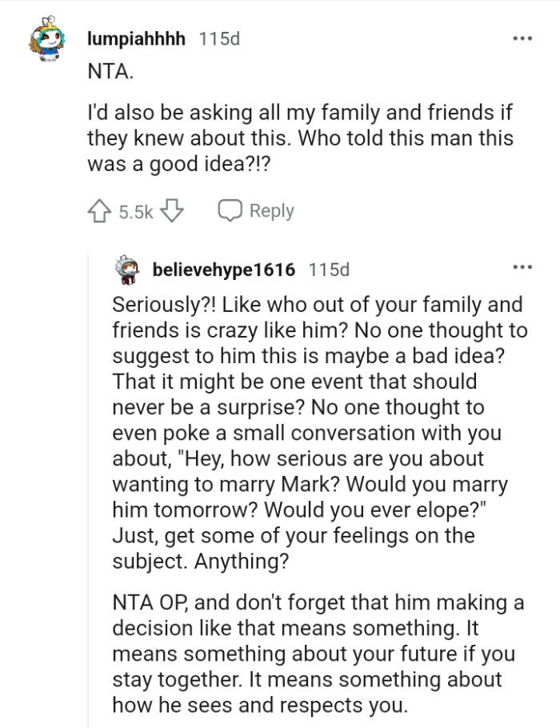Open the three-dot menu on lumpiahhhh's comment

coord(522,38)
